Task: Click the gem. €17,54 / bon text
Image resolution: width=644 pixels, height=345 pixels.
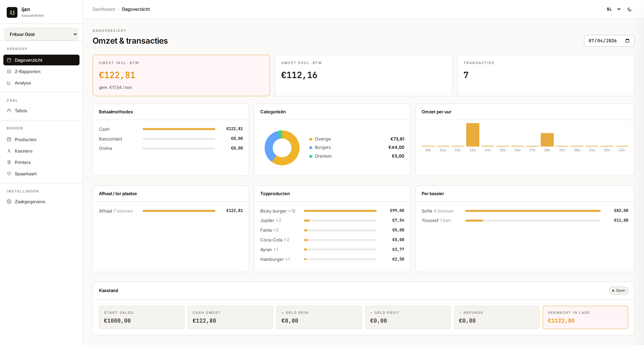Action: [x=115, y=88]
